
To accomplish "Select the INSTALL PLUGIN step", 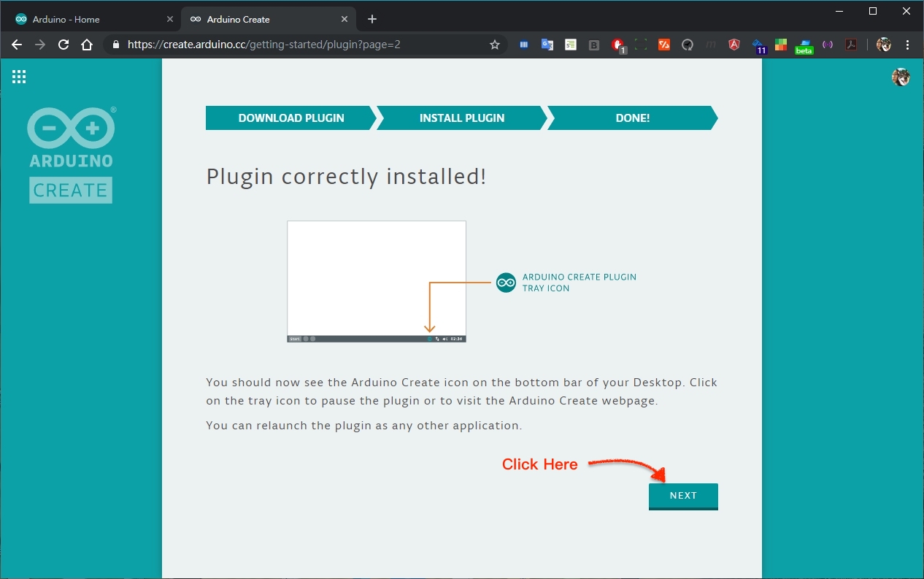I will (461, 118).
